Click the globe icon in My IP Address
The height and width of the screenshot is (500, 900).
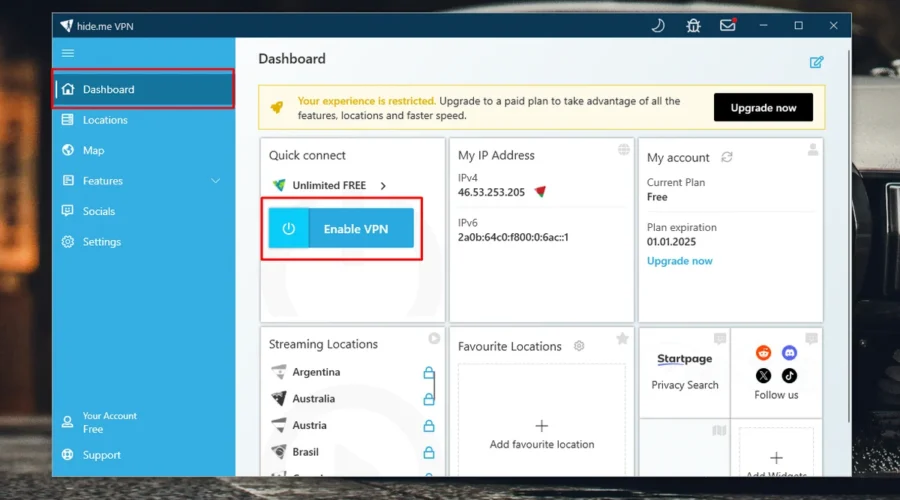click(623, 150)
